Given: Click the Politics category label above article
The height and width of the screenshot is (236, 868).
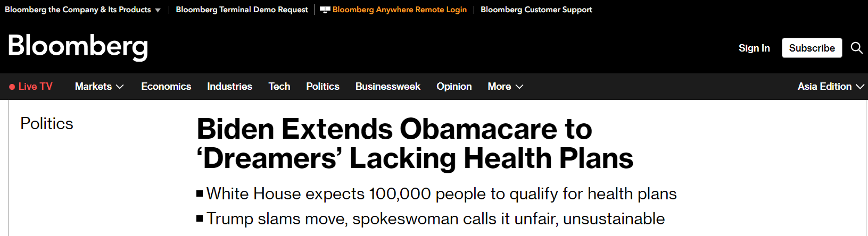Looking at the screenshot, I should [47, 123].
